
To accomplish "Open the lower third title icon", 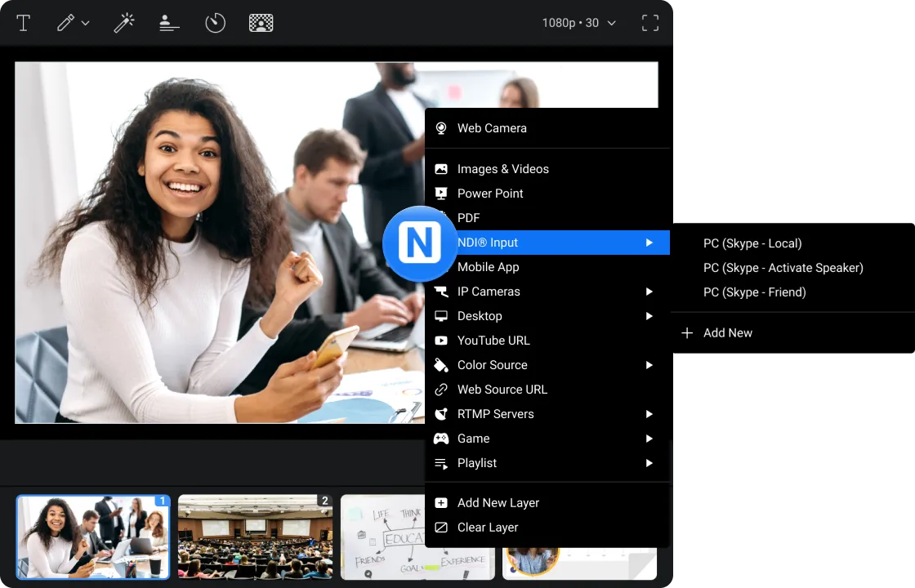I will coord(169,23).
